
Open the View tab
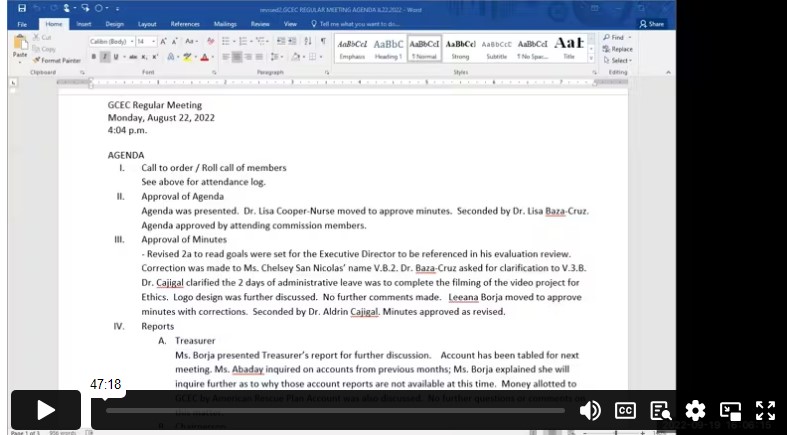click(x=290, y=24)
